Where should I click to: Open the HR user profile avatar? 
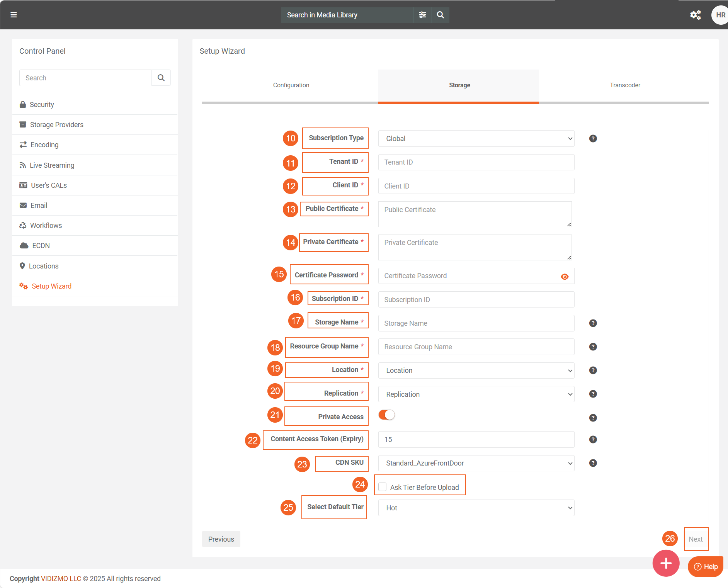point(719,15)
